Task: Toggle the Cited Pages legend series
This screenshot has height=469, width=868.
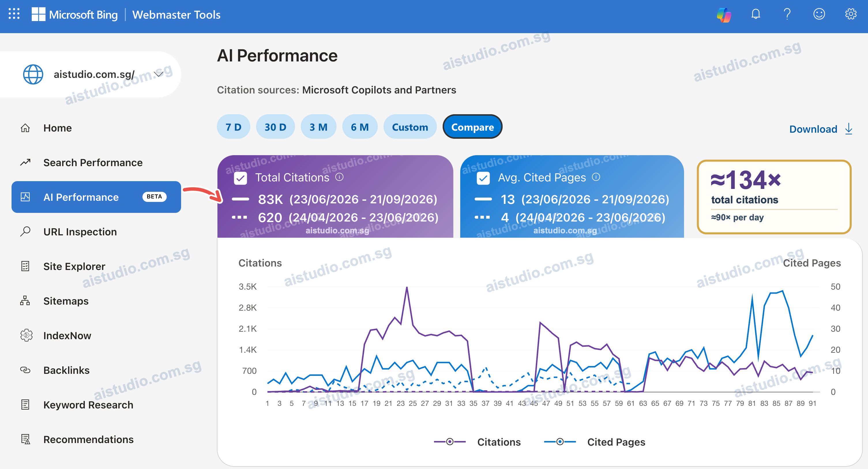Action: [595, 442]
